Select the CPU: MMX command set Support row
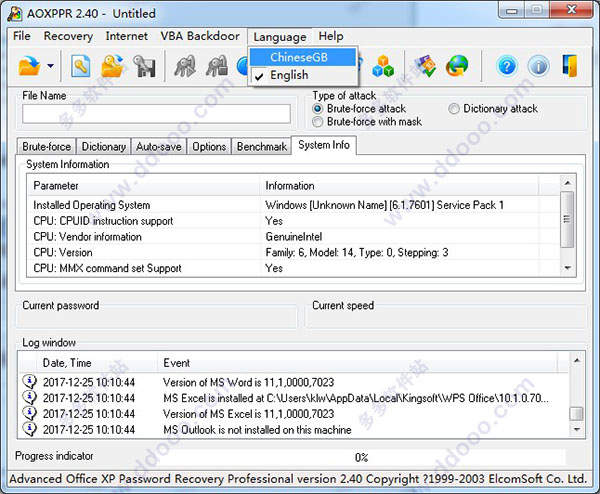 point(293,268)
